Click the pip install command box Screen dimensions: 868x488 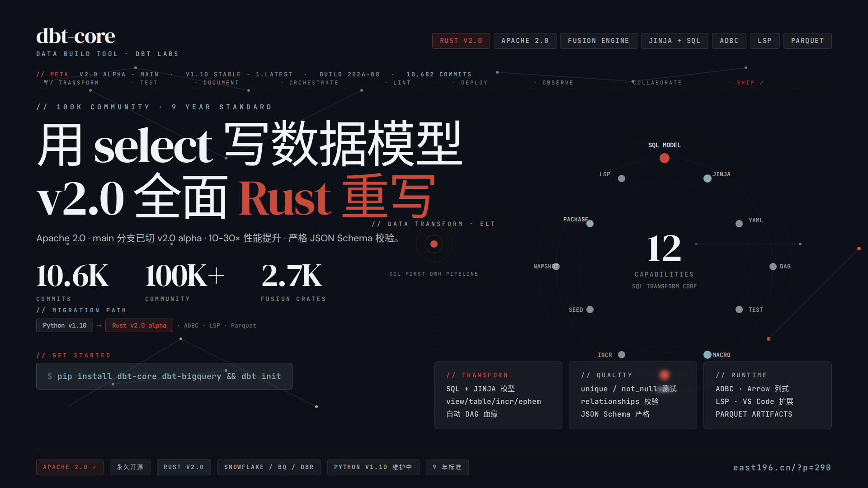pyautogui.click(x=164, y=376)
